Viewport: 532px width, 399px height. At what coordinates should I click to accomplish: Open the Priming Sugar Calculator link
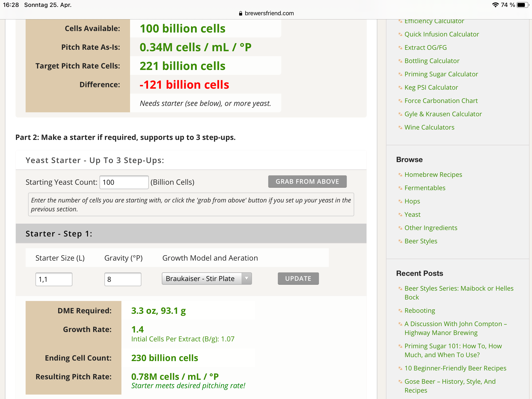(x=441, y=74)
